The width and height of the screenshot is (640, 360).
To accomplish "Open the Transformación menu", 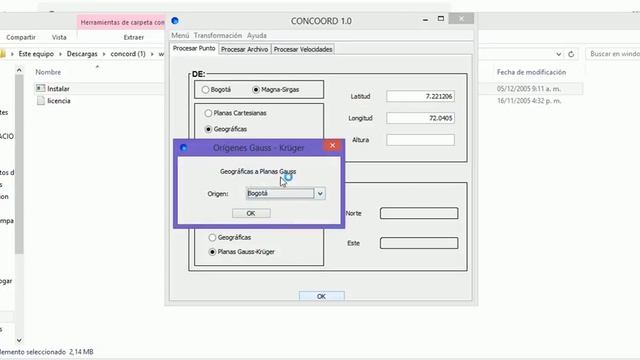I will pos(218,36).
